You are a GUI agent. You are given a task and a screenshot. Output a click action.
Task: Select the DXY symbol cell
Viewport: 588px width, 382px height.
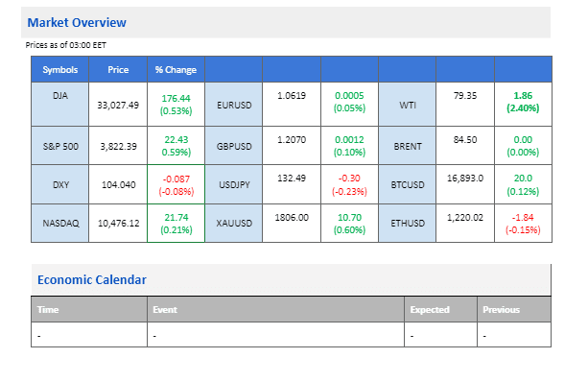[x=60, y=185]
